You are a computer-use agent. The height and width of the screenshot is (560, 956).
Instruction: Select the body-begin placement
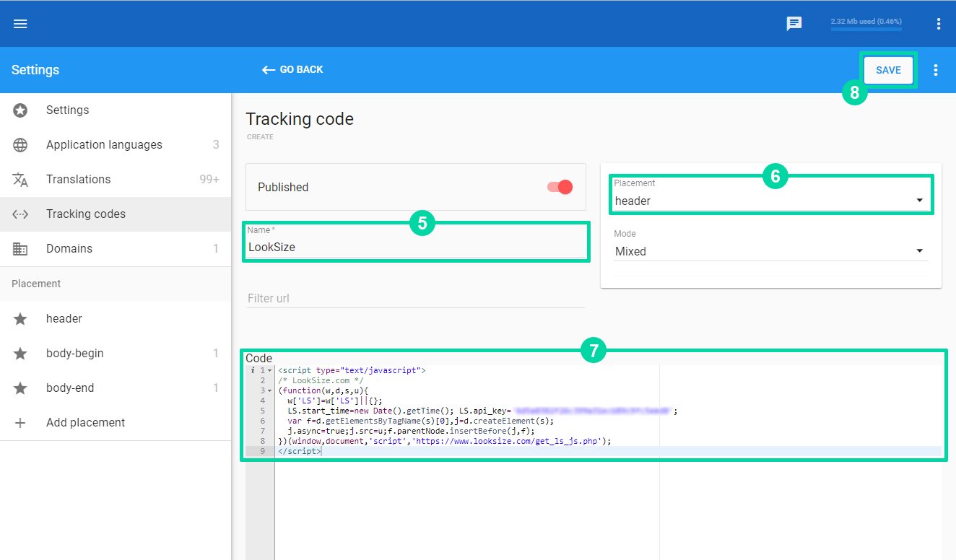click(x=116, y=354)
